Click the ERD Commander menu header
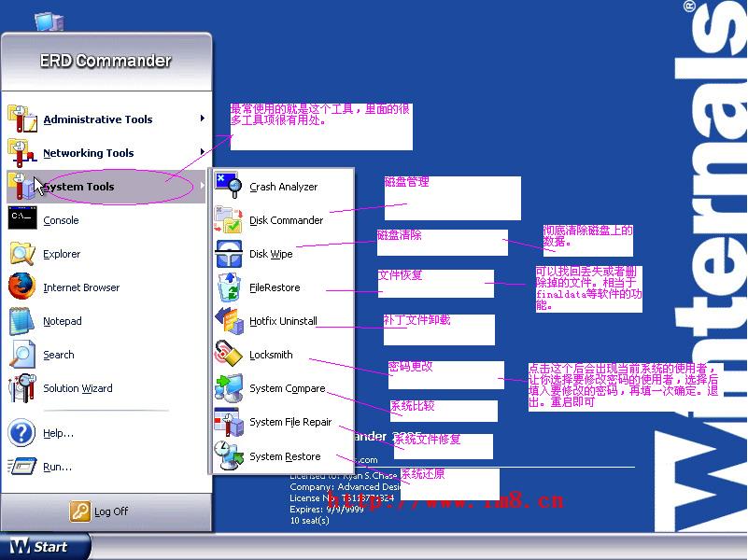 click(x=106, y=61)
